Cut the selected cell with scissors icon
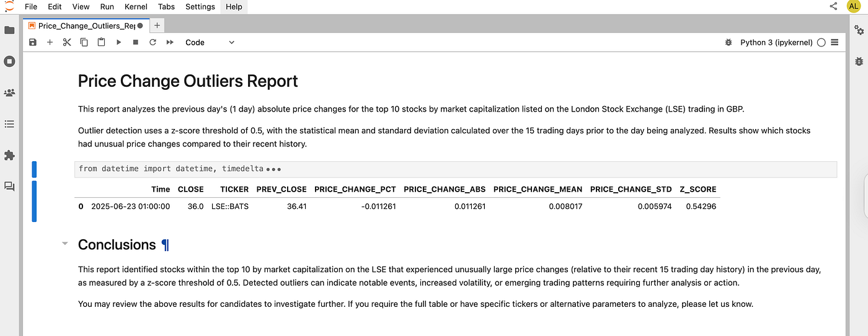This screenshot has width=868, height=336. [67, 42]
